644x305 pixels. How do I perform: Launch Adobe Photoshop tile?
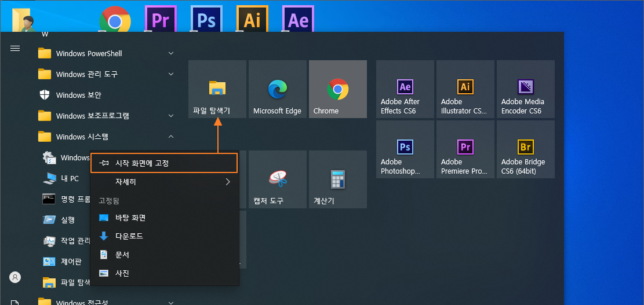[x=405, y=149]
